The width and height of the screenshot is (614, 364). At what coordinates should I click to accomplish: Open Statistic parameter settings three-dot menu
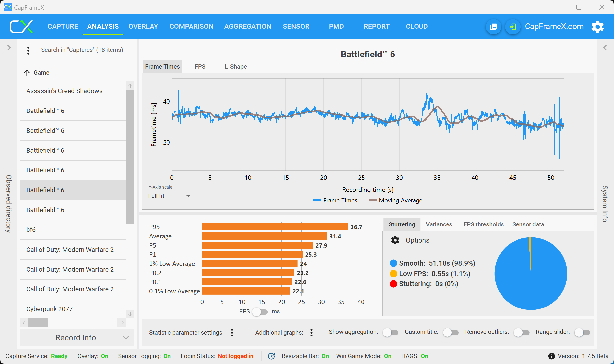[x=232, y=332]
